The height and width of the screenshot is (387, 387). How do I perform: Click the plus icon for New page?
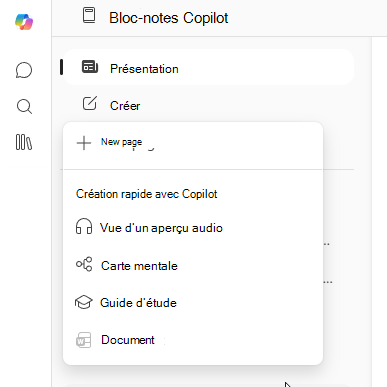pos(84,143)
